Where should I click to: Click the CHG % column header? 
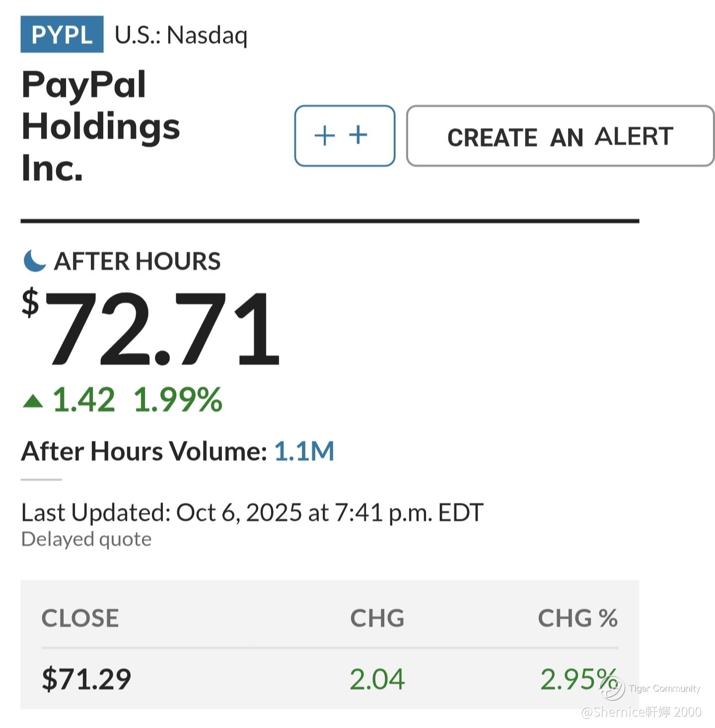pos(577,618)
